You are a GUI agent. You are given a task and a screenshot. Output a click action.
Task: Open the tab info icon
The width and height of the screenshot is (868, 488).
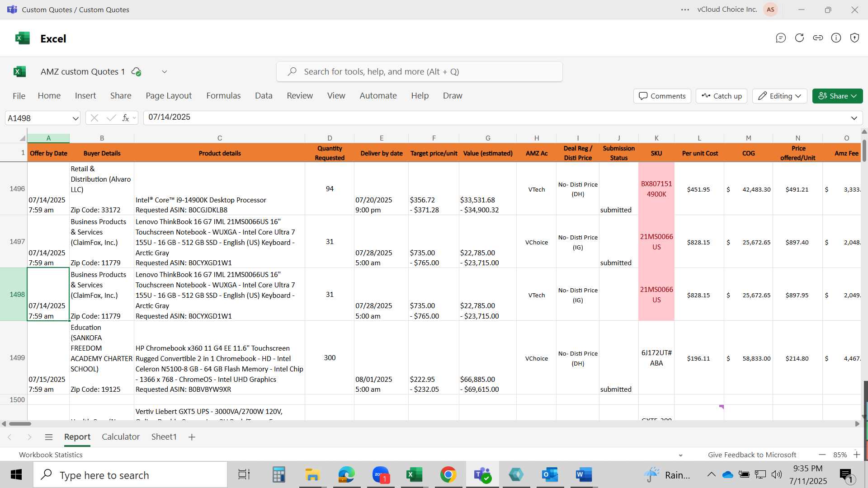tap(836, 38)
